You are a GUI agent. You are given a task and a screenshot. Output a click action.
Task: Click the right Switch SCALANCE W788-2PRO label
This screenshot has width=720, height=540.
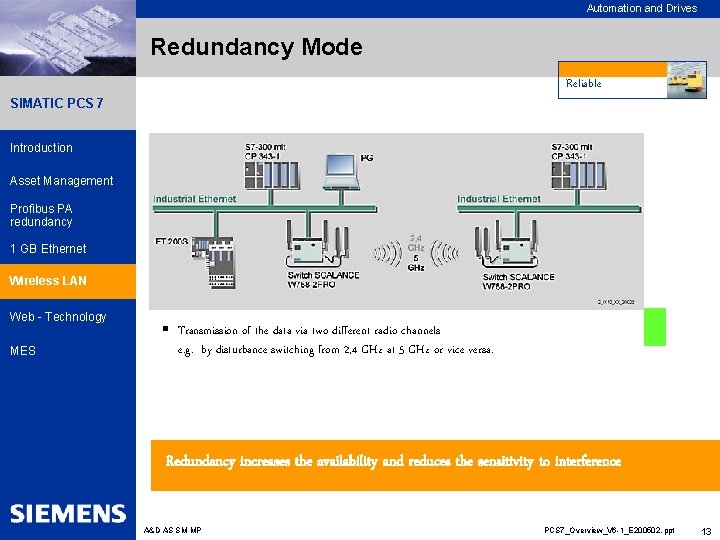[518, 281]
